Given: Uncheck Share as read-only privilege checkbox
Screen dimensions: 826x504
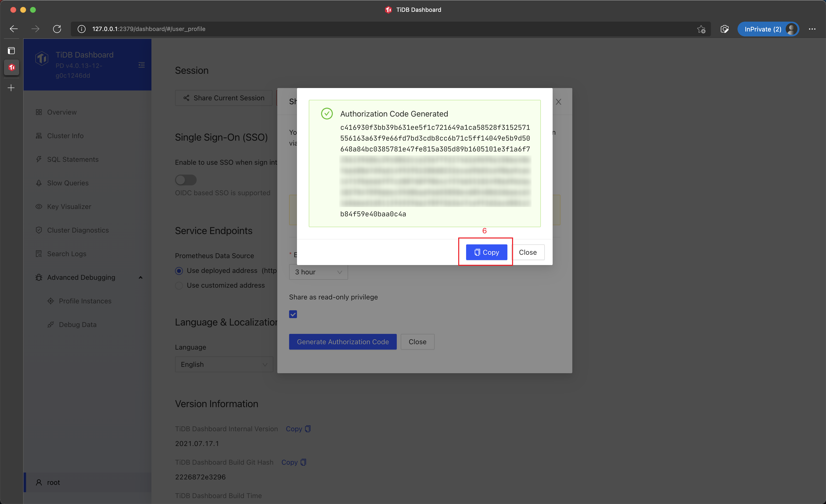Looking at the screenshot, I should [293, 314].
